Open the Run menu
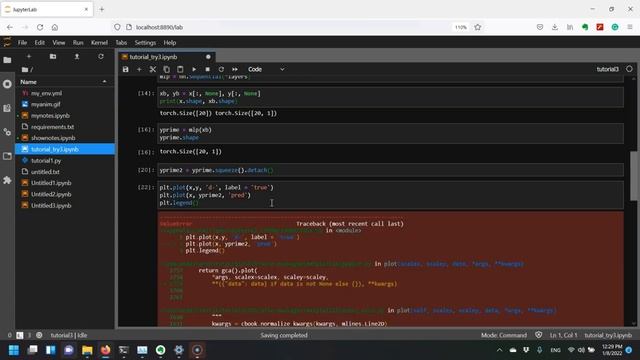 tap(78, 42)
